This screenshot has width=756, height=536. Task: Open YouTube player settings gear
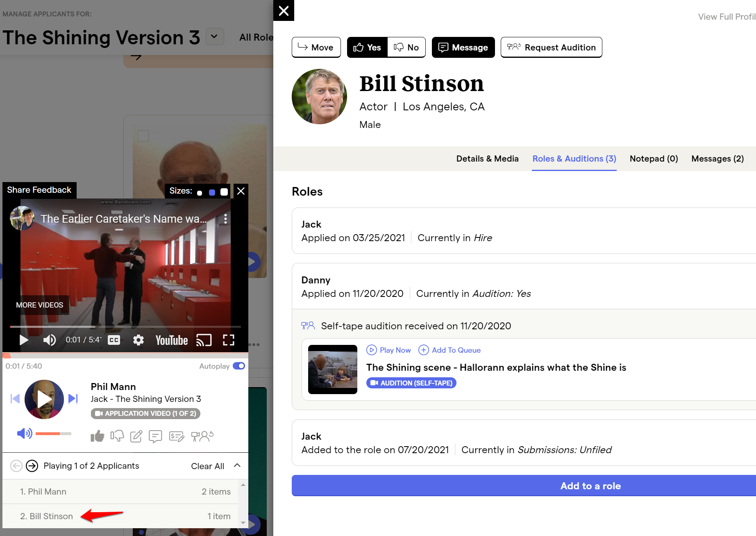click(x=138, y=340)
